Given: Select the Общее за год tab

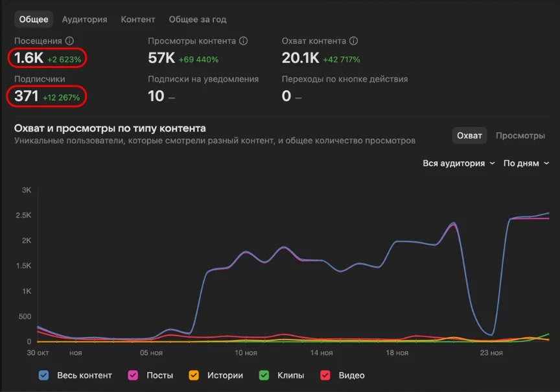Looking at the screenshot, I should (x=198, y=19).
